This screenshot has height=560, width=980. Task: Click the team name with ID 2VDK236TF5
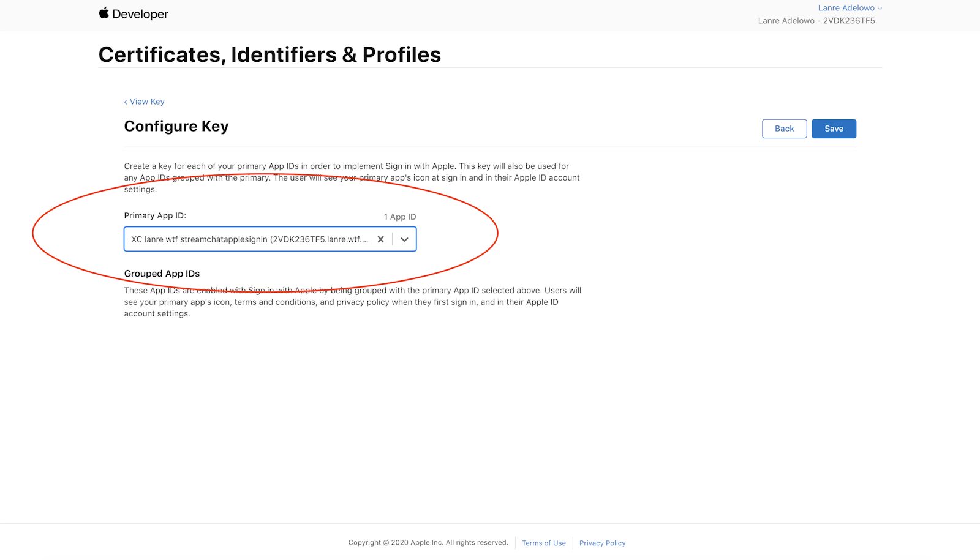coord(816,21)
